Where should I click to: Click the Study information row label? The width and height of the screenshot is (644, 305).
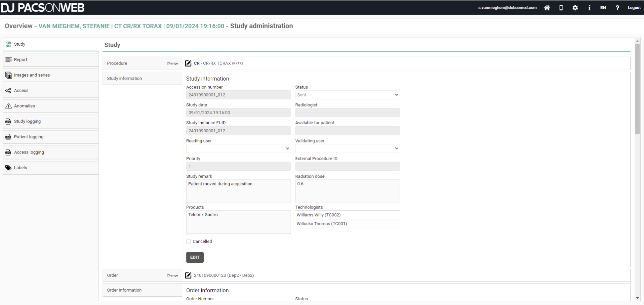(142, 79)
